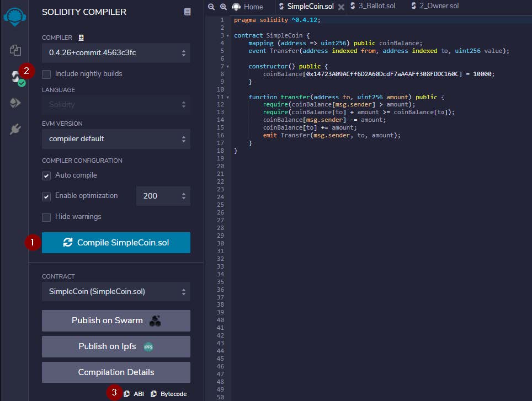Open compiler documentation icon in panel header

click(187, 12)
